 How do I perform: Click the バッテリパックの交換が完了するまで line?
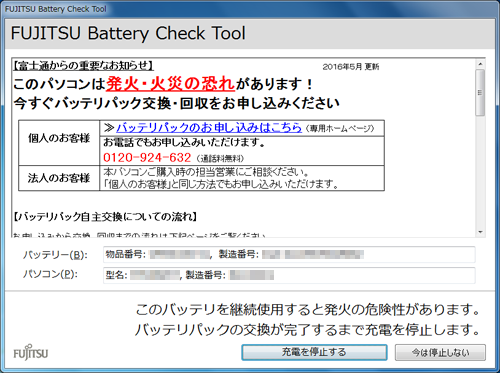pos(308,330)
